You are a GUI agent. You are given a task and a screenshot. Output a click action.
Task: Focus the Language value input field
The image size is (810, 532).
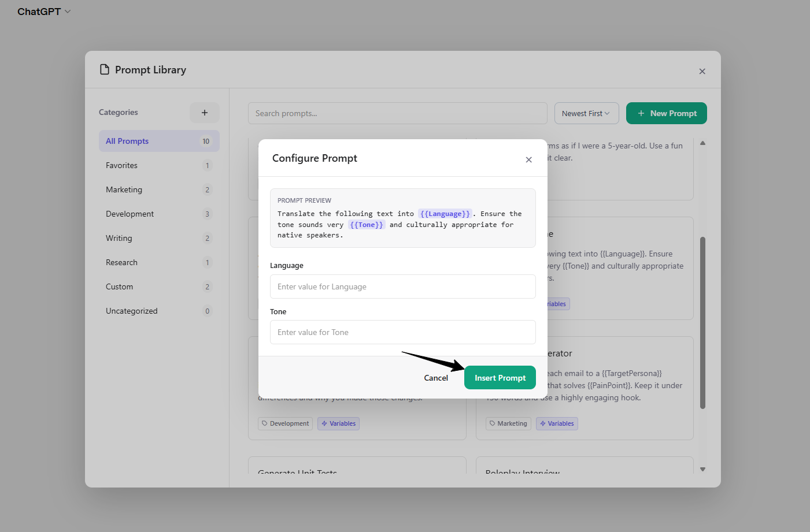403,287
